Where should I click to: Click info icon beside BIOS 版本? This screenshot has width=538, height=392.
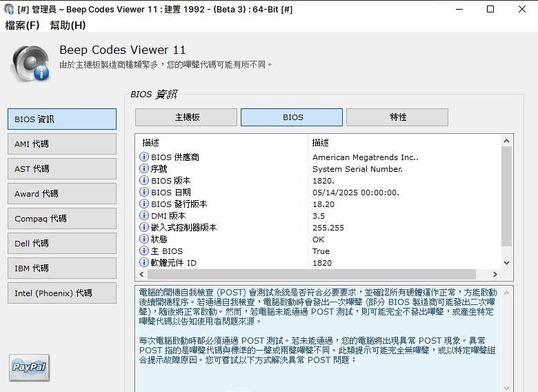point(144,181)
